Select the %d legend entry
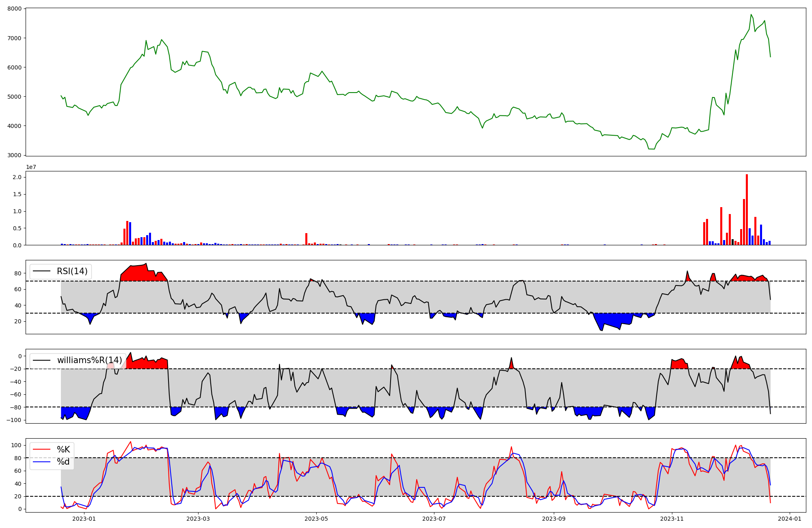812x528 pixels. pyautogui.click(x=63, y=462)
